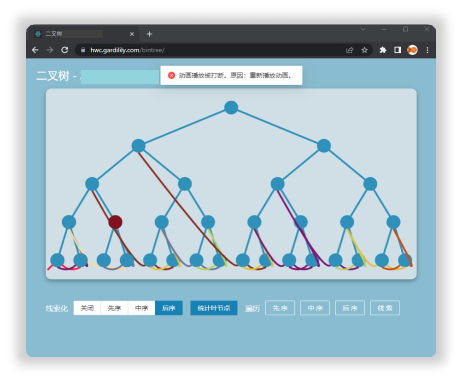Click the browser forward arrow
The width and height of the screenshot is (462, 382).
coord(50,50)
